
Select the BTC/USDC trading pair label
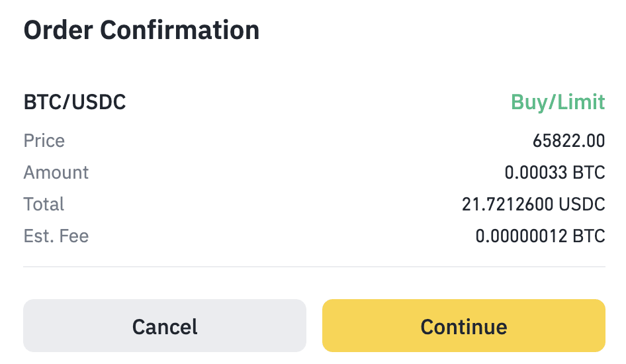coord(75,103)
